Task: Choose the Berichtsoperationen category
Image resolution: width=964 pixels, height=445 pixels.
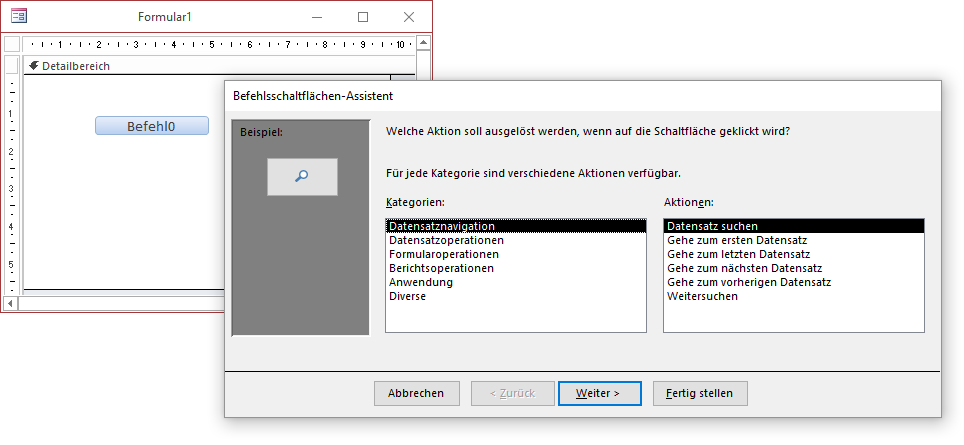Action: pyautogui.click(x=516, y=269)
